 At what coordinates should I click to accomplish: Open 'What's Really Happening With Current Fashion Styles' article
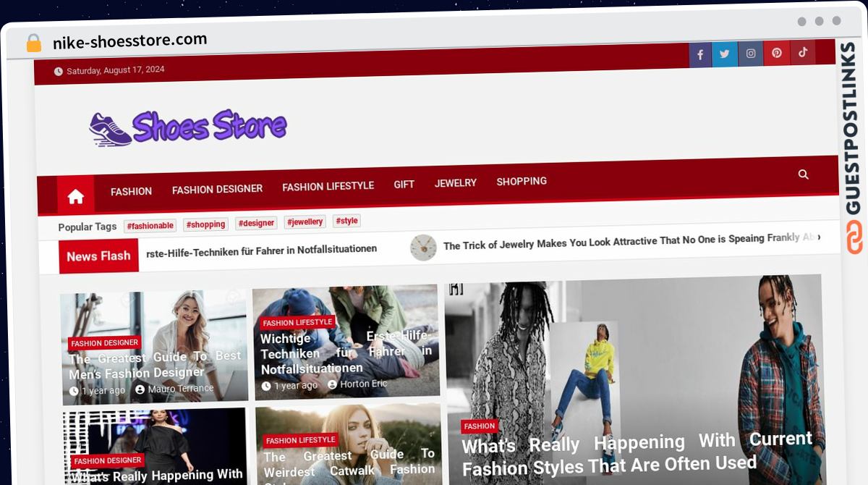[637, 453]
